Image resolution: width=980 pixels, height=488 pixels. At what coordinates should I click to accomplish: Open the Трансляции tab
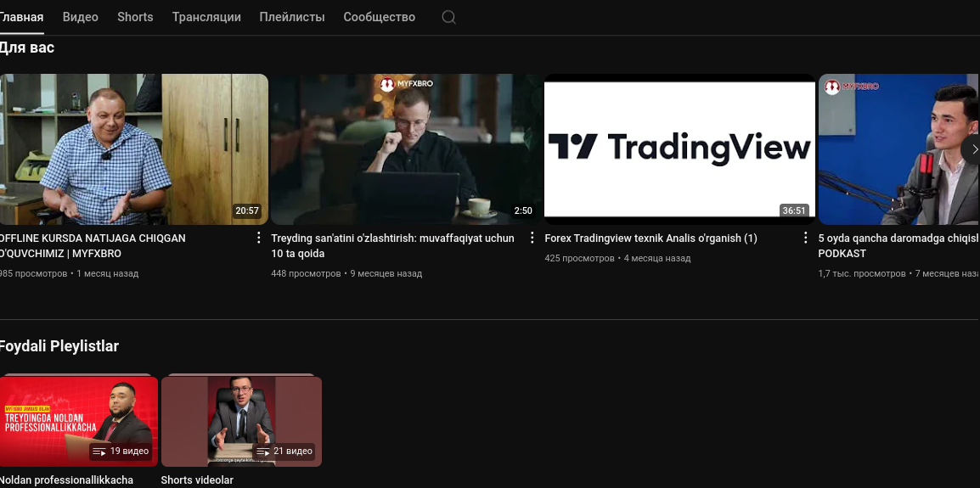(206, 17)
